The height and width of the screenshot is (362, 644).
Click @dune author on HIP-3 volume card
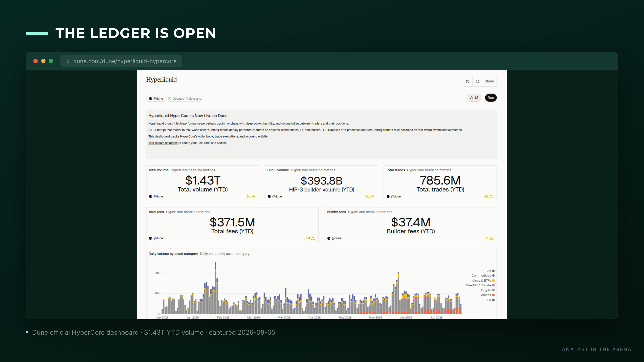(275, 196)
